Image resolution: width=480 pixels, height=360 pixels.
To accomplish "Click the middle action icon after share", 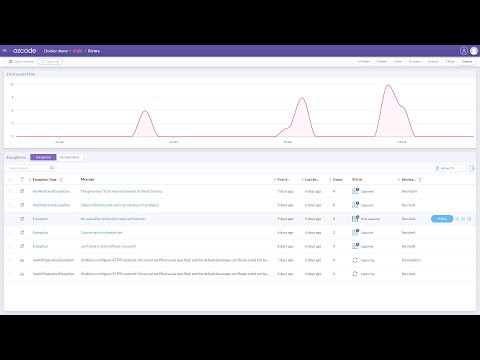I will pos(463,219).
